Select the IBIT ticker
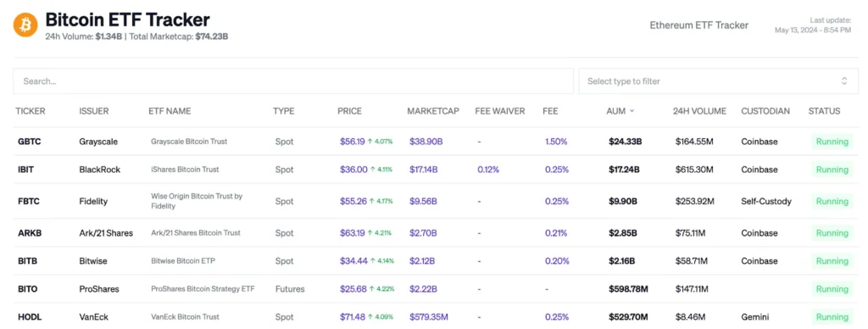868x329 pixels. [26, 170]
